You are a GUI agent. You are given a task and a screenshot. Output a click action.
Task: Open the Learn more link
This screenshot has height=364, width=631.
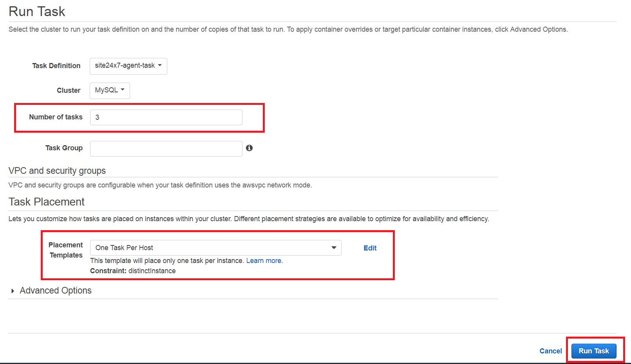coord(263,260)
